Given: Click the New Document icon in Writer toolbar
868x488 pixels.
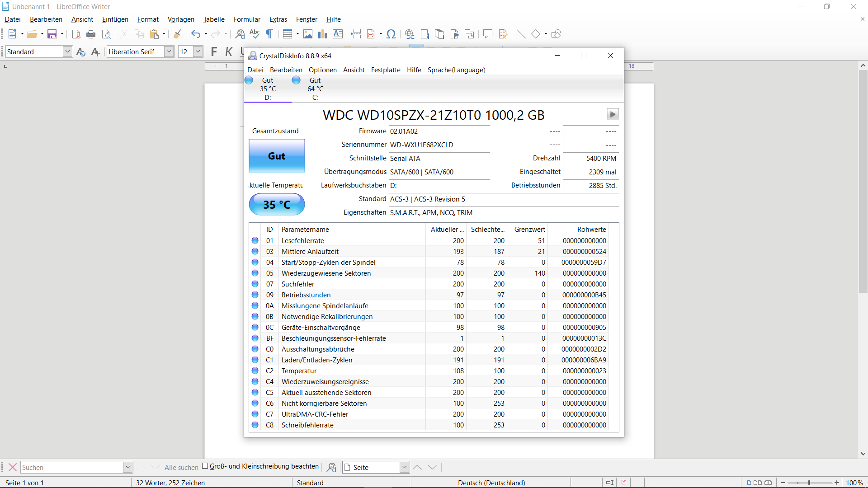Looking at the screenshot, I should click(12, 34).
